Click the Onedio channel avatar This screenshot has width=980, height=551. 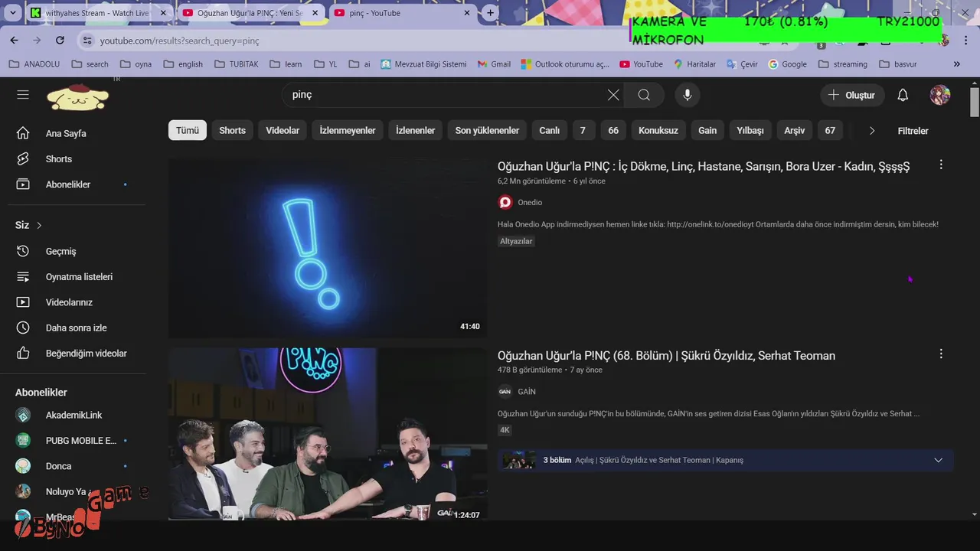pyautogui.click(x=505, y=202)
